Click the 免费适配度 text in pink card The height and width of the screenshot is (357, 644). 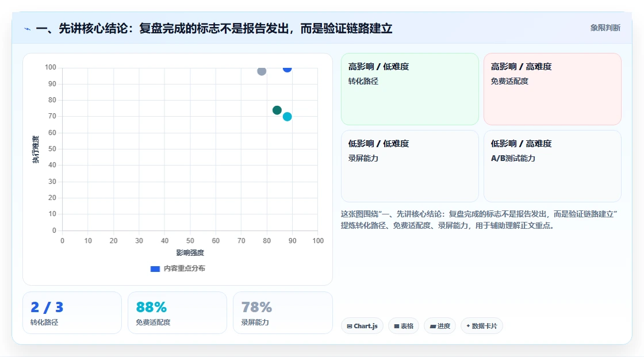click(509, 81)
